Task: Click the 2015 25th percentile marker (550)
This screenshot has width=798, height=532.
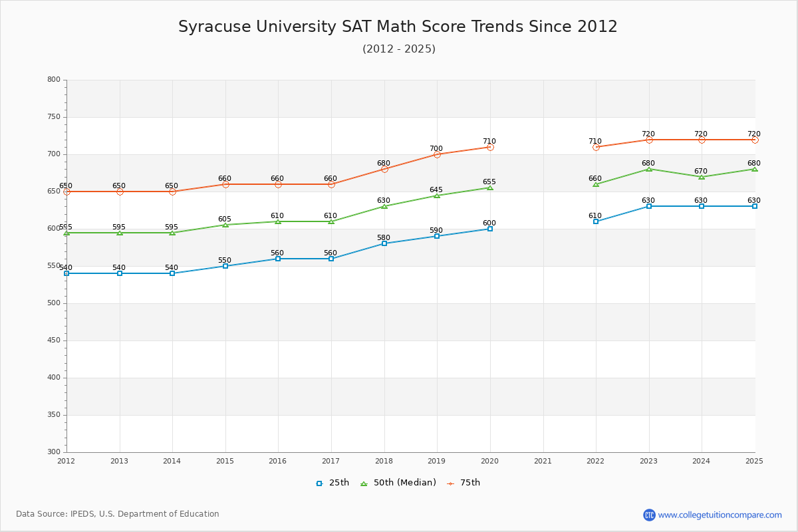Action: pos(225,266)
